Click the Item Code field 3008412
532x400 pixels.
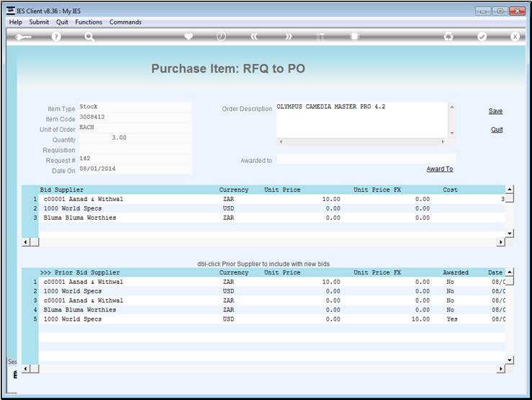[135, 117]
